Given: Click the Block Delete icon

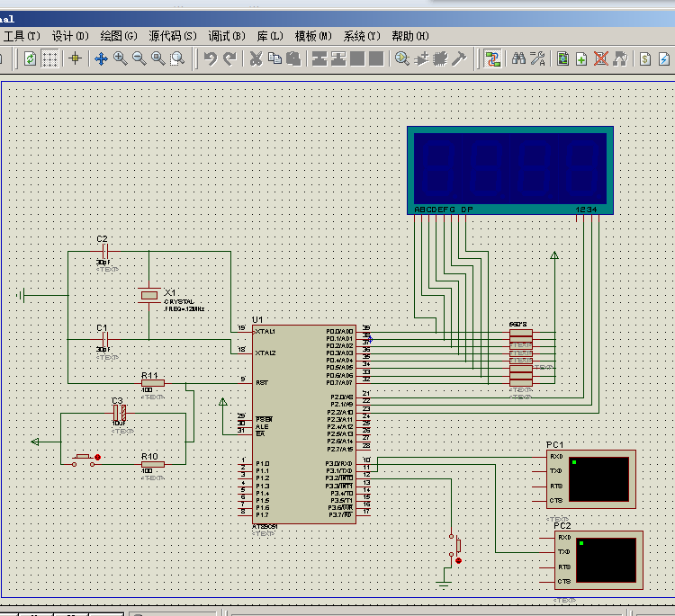Looking at the screenshot, I should pos(376,58).
